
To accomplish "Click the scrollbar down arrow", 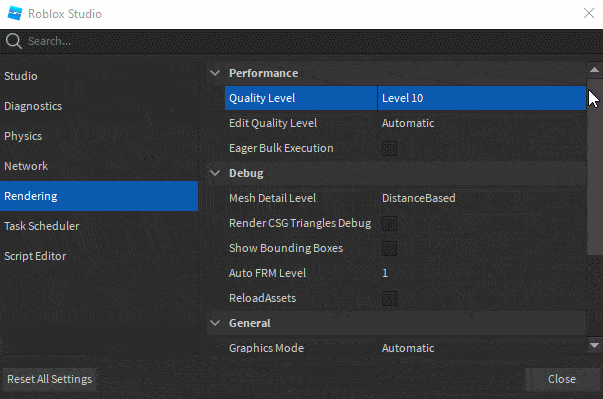I will 594,345.
